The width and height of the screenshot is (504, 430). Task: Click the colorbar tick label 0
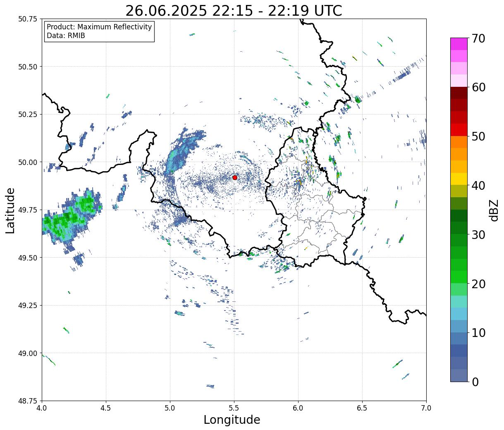[x=475, y=382]
